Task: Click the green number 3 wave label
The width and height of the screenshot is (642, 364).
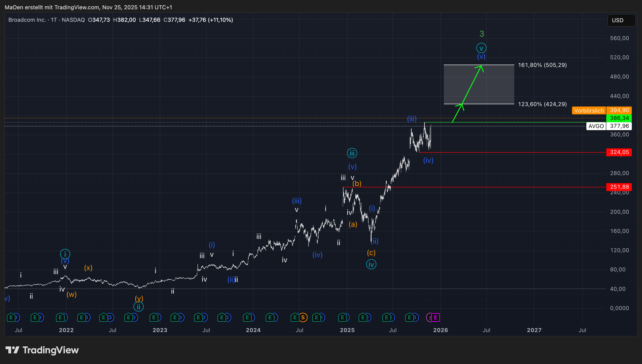Action: click(x=482, y=34)
